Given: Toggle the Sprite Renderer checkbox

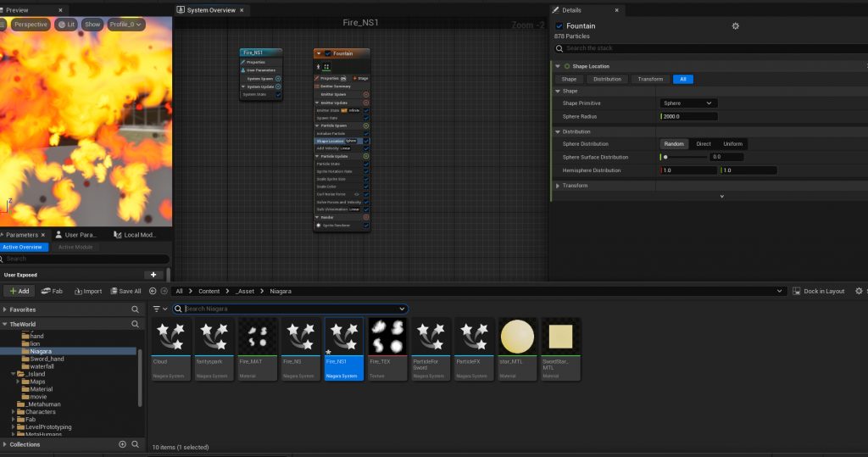Looking at the screenshot, I should click(366, 226).
